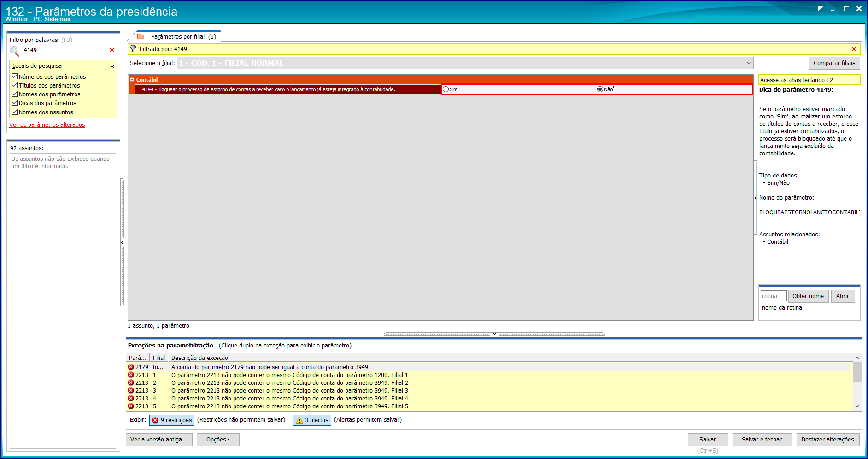Screen dimensions: 868x459
Task: Click the exceptions list scrollbar thumb
Action: 857,372
